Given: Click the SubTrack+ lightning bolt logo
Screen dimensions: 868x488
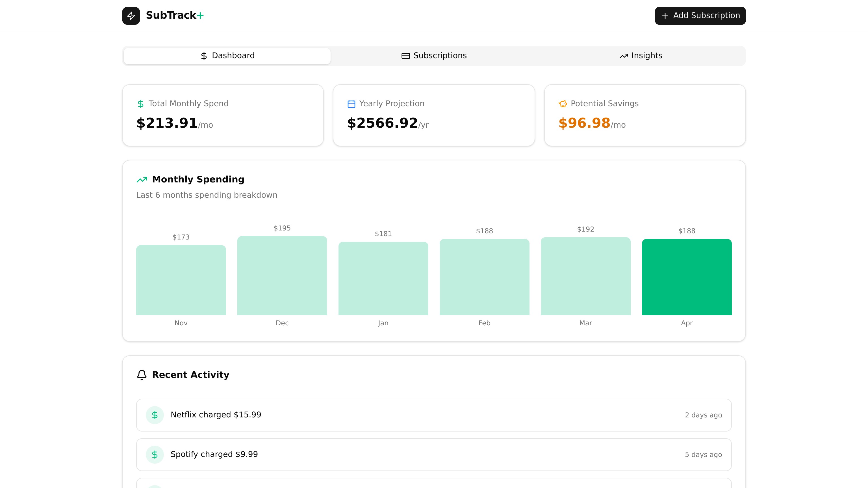Looking at the screenshot, I should pos(131,16).
